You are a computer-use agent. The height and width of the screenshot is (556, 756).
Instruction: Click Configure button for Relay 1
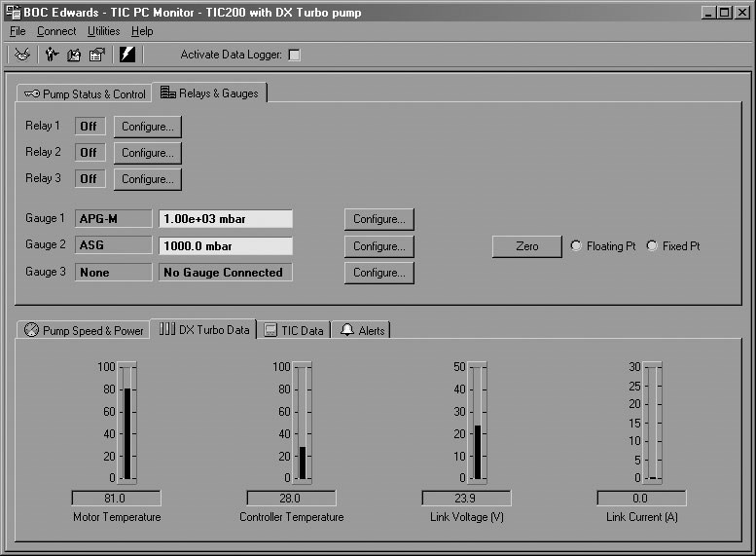pyautogui.click(x=148, y=127)
